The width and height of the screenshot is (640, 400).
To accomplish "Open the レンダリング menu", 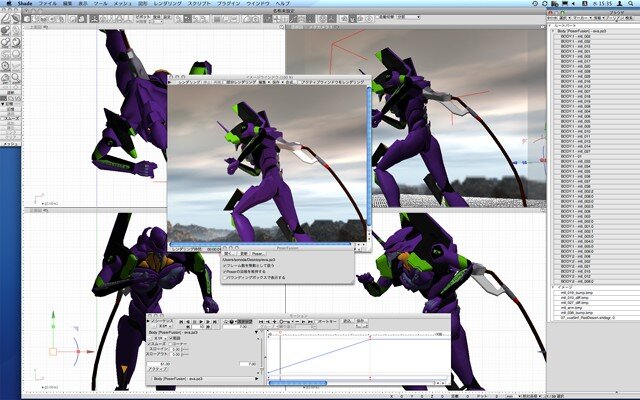I will click(167, 3).
